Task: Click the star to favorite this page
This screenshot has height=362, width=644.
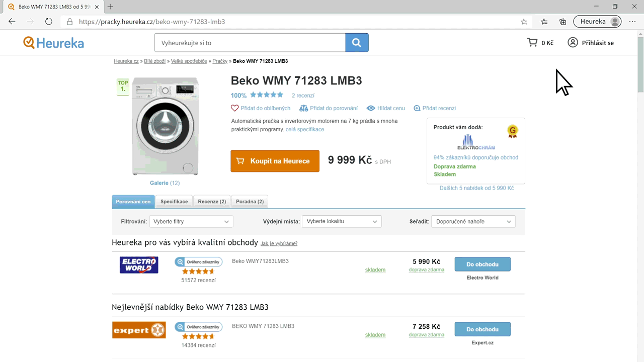Action: 524,22
